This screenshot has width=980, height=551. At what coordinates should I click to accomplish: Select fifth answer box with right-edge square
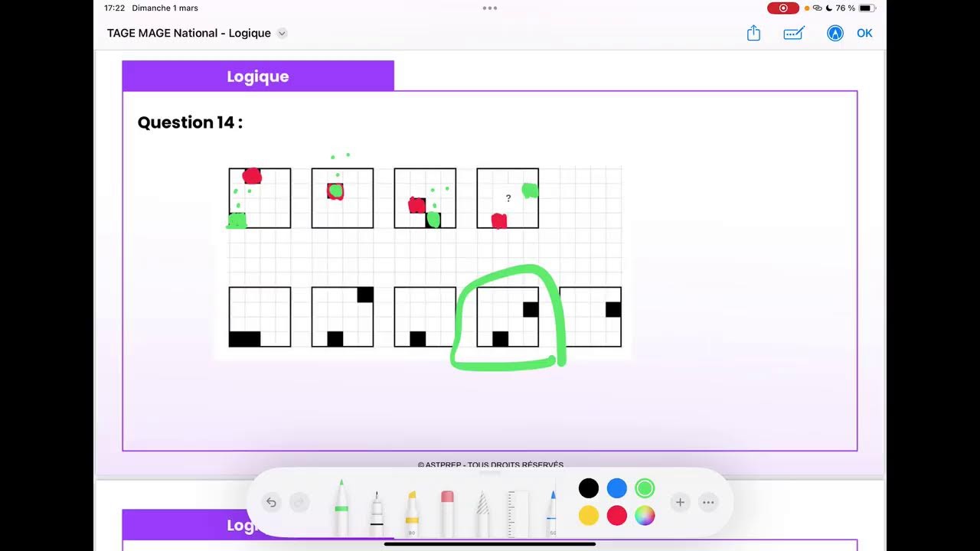pyautogui.click(x=590, y=317)
